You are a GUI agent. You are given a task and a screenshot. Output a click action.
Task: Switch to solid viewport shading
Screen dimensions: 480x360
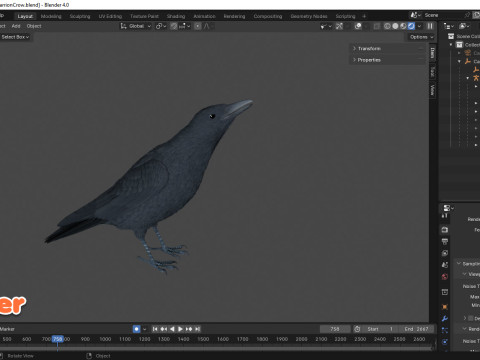click(x=395, y=26)
